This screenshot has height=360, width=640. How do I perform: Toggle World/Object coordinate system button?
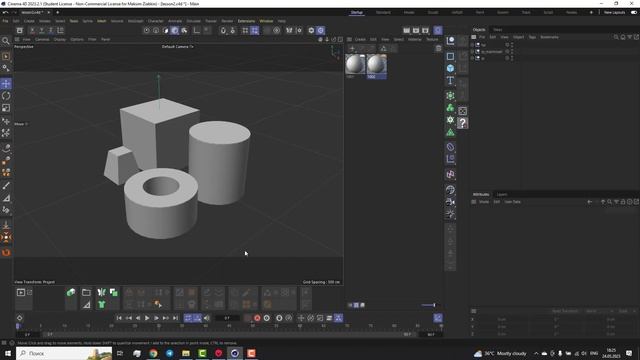[60, 30]
